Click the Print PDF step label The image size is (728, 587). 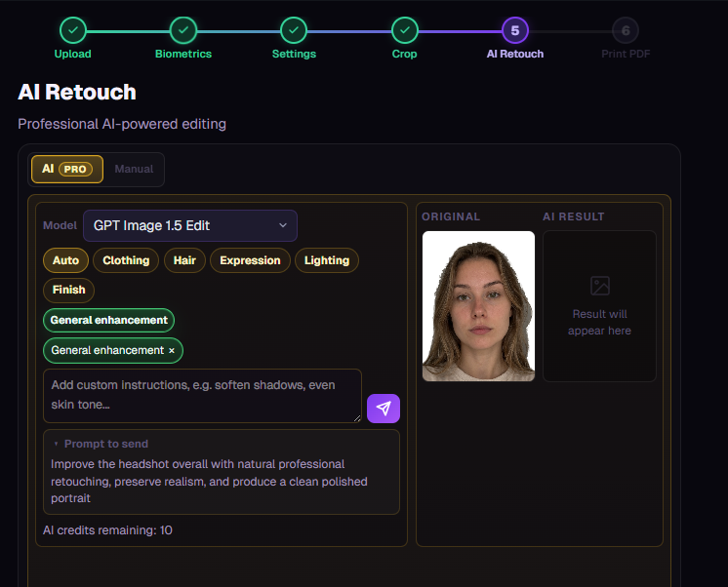(626, 54)
